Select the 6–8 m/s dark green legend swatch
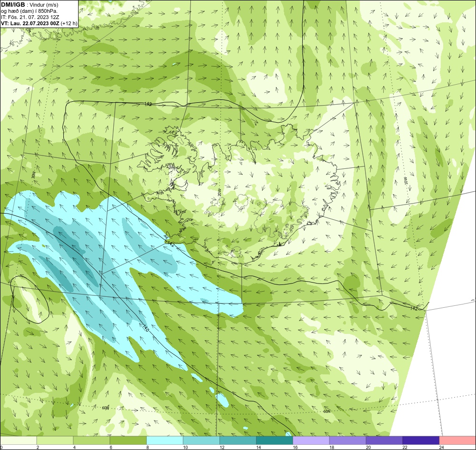Viewport: 476px width, 450px height. [x=128, y=440]
